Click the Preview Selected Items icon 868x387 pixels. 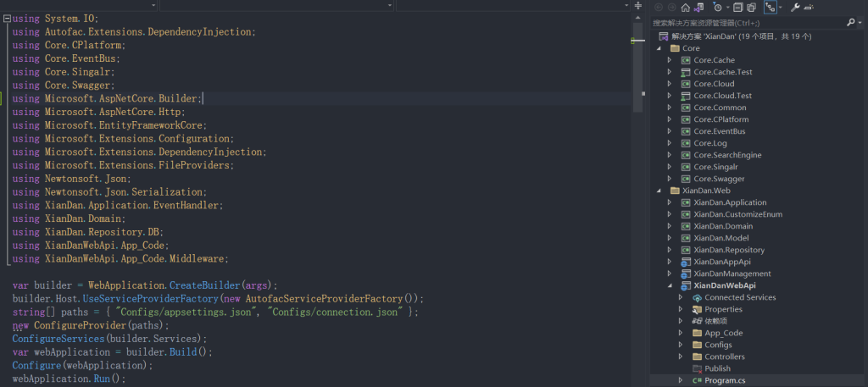pos(808,7)
